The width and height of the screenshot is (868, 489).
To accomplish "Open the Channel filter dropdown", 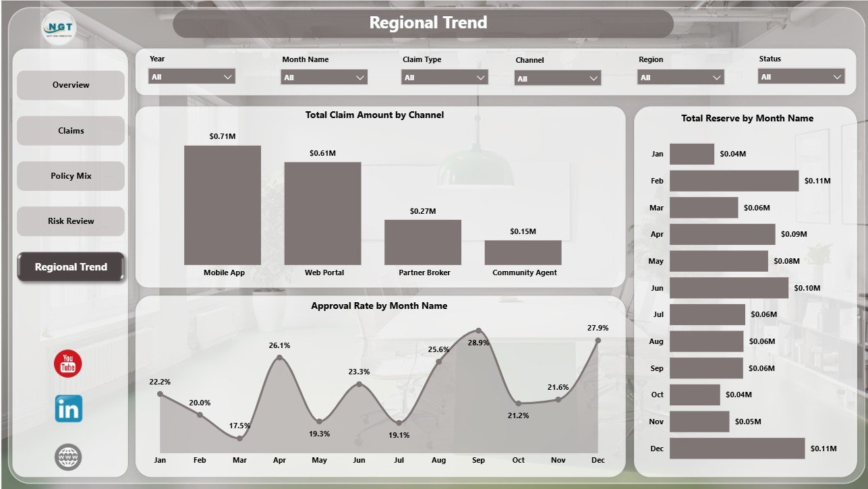I will pyautogui.click(x=558, y=78).
